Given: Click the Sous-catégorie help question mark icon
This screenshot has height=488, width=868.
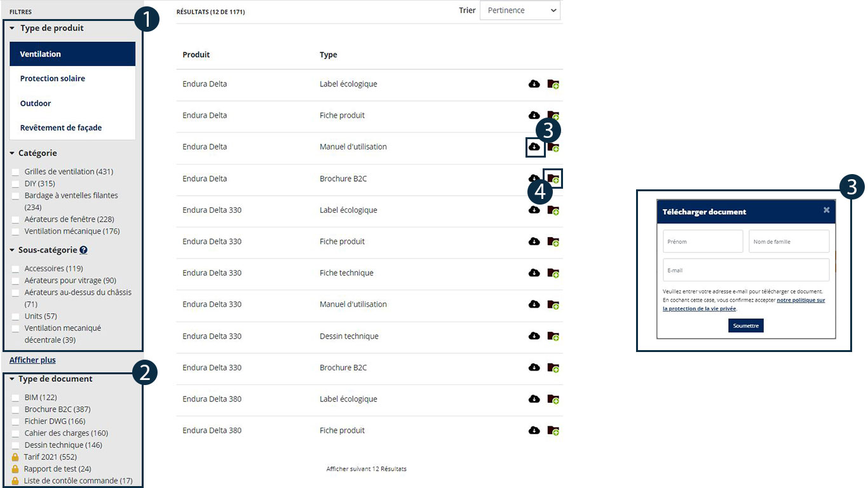Looking at the screenshot, I should pyautogui.click(x=84, y=250).
